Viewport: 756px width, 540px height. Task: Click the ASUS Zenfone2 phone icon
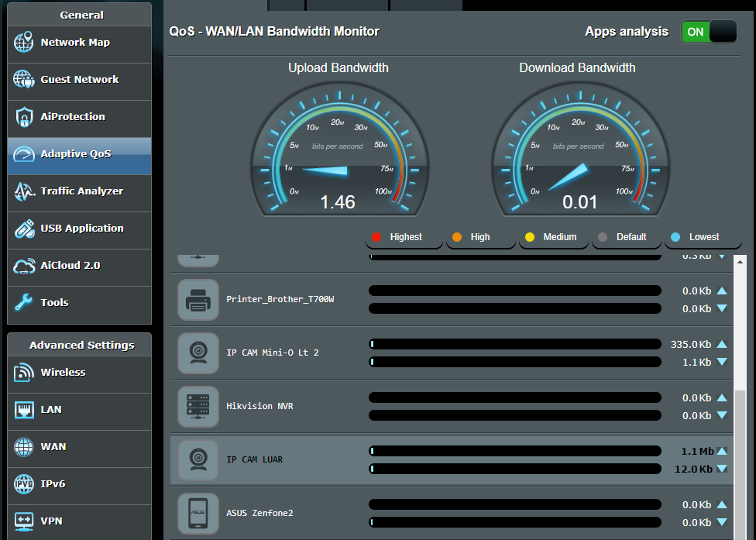pyautogui.click(x=198, y=514)
